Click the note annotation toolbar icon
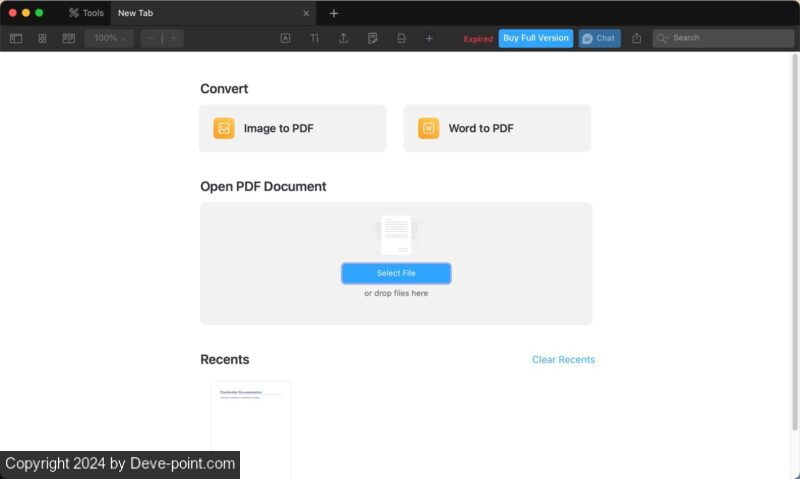The image size is (800, 479). (372, 38)
